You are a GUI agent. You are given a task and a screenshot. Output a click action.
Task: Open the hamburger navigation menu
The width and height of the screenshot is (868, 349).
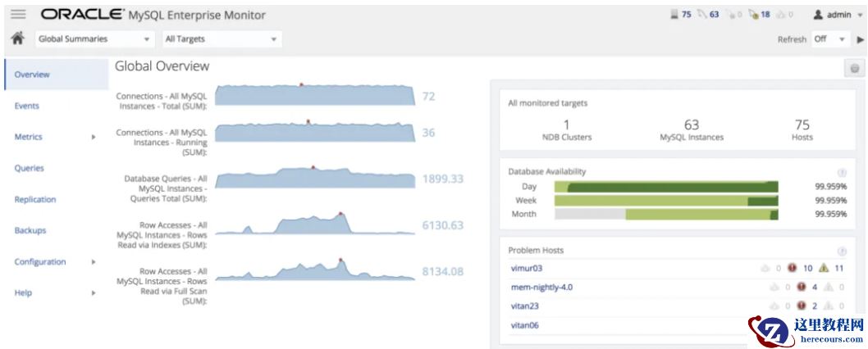(17, 15)
